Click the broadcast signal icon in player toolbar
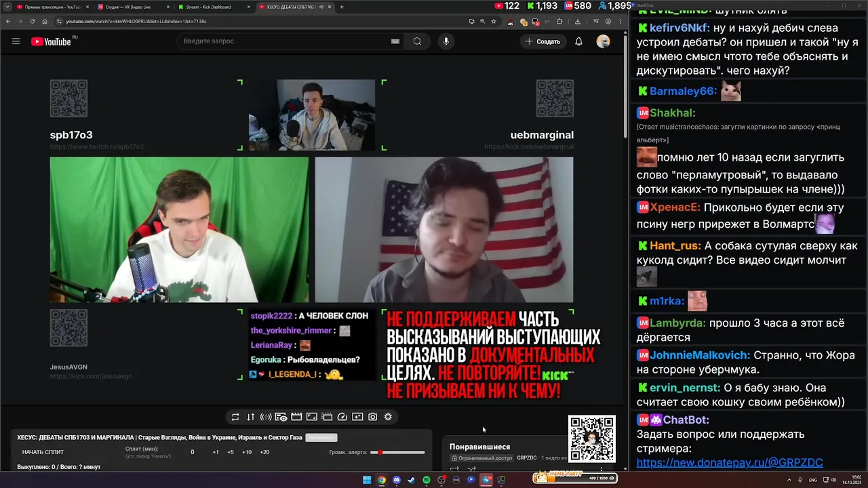The height and width of the screenshot is (488, 868). 265,417
